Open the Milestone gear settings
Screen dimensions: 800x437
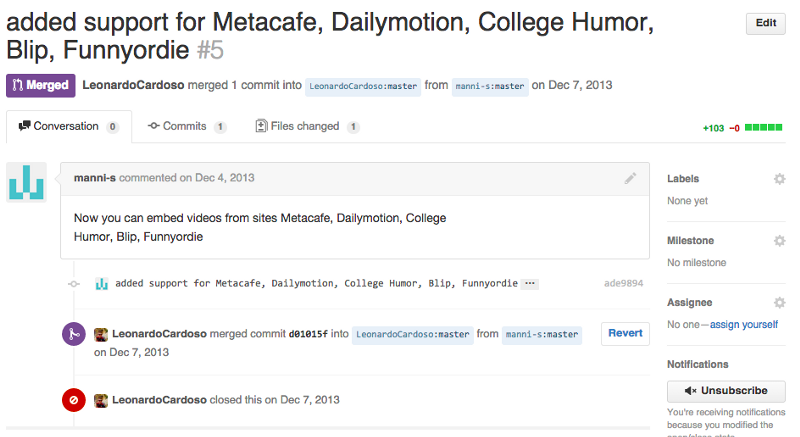point(779,241)
